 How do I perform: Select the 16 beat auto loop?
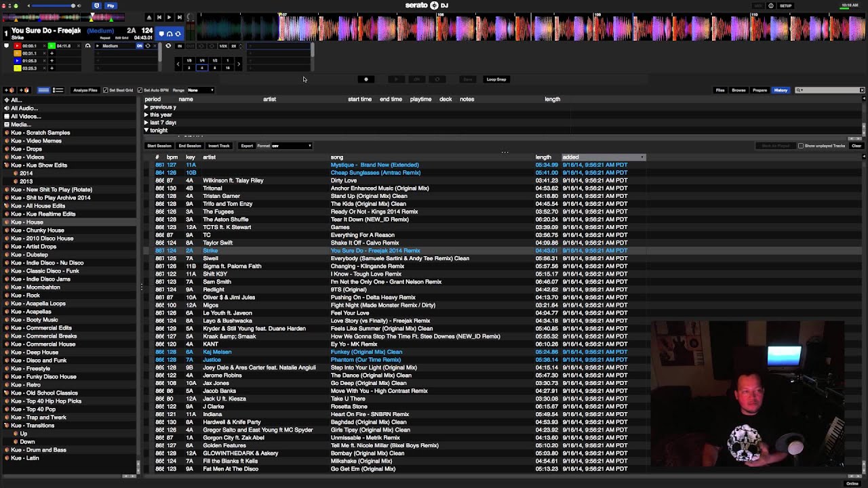point(228,68)
